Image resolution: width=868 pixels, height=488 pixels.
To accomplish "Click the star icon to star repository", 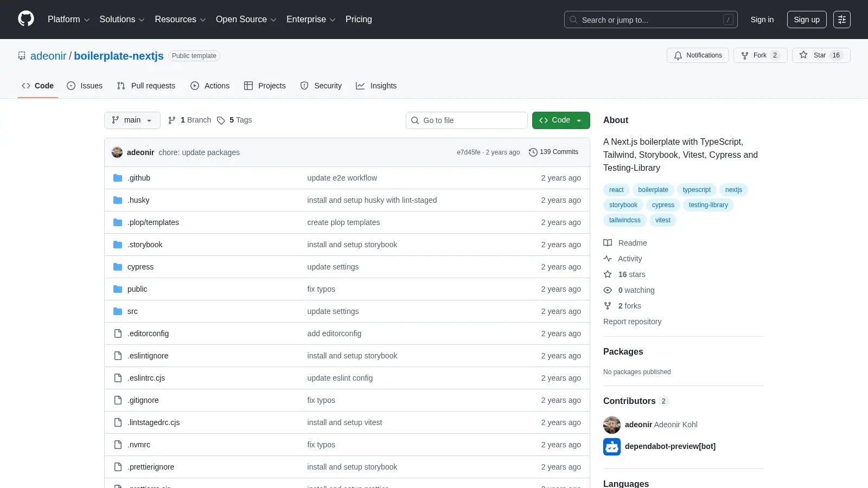I will click(x=803, y=55).
